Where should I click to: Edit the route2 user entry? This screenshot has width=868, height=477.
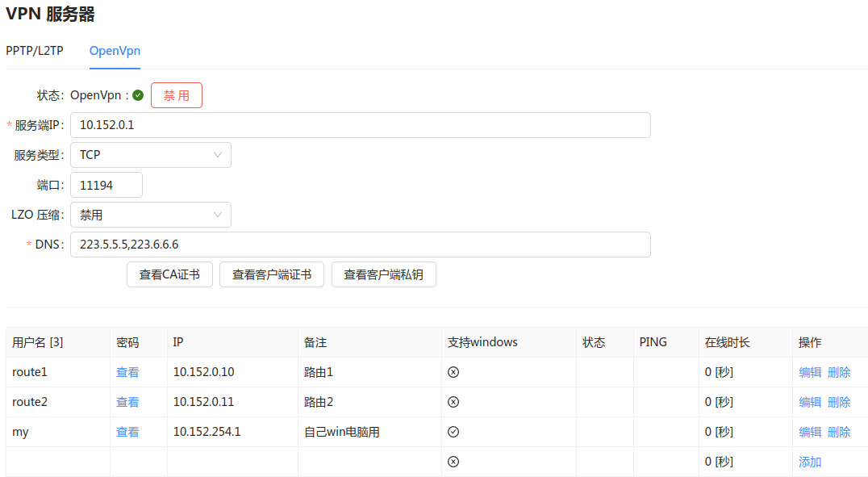810,402
